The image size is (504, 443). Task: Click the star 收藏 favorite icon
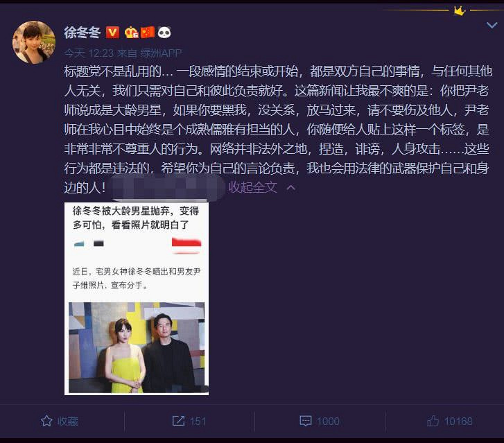46,421
